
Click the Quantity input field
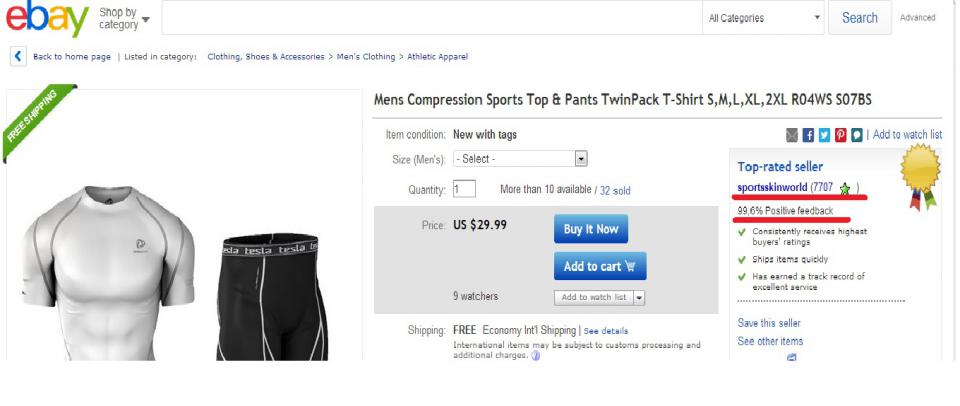coord(464,189)
